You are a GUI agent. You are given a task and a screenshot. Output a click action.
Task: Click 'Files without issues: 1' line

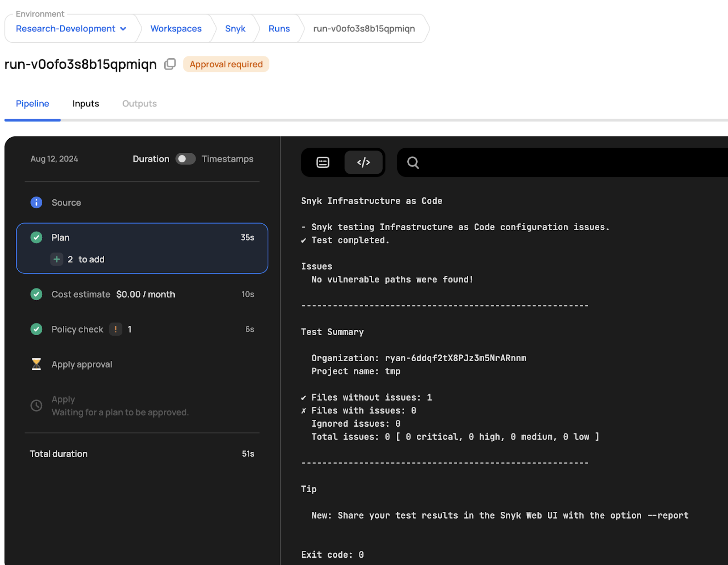366,398
